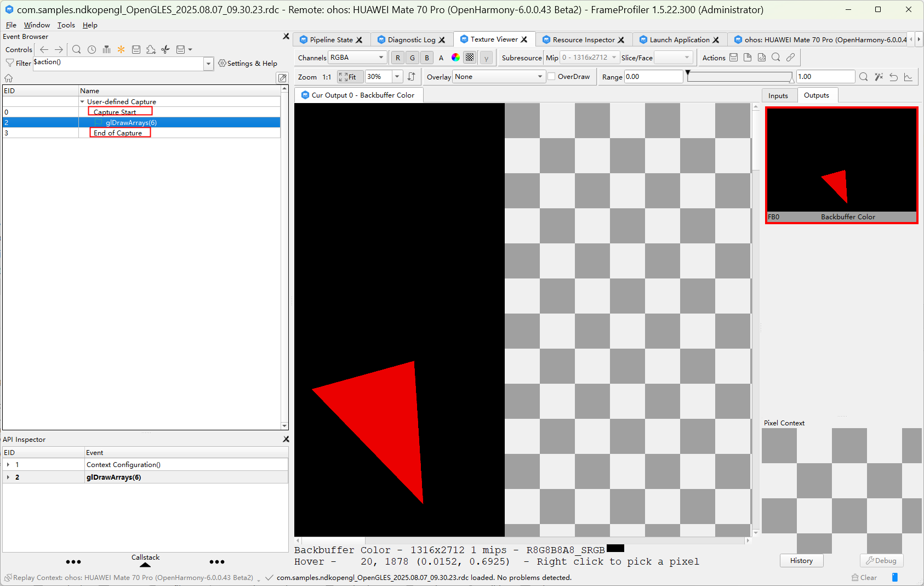Open resource usage bar-chart icon in Controls
The height and width of the screenshot is (586, 924).
click(x=106, y=49)
